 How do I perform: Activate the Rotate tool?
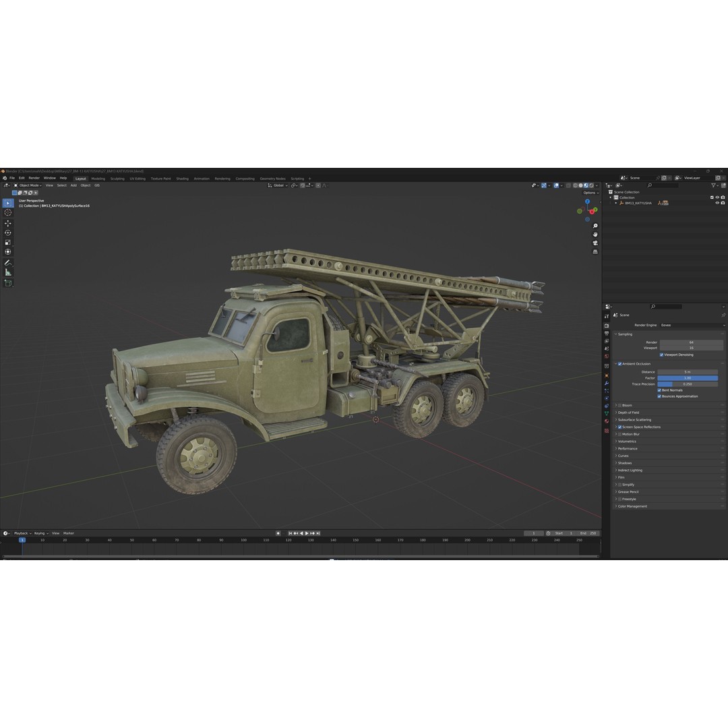click(x=8, y=233)
